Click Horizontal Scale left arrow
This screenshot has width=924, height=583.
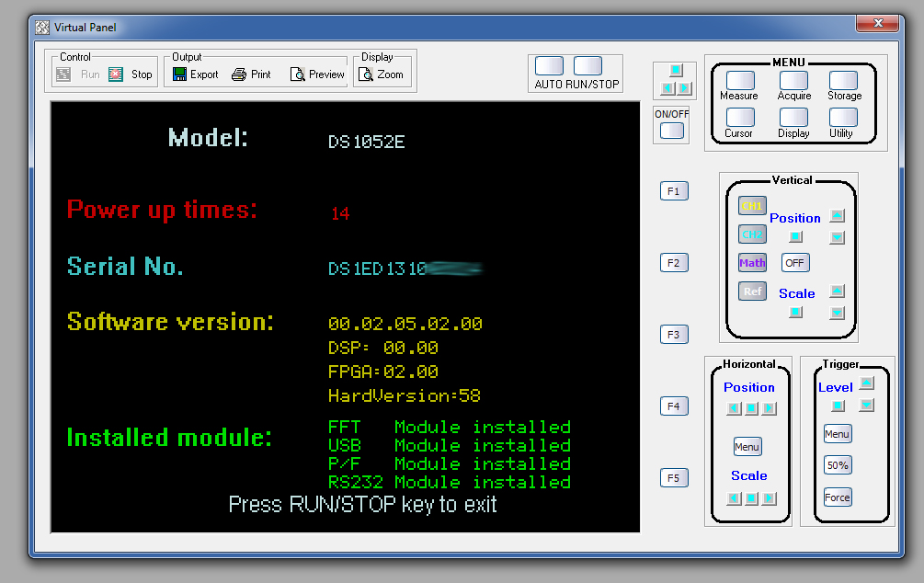coord(734,498)
